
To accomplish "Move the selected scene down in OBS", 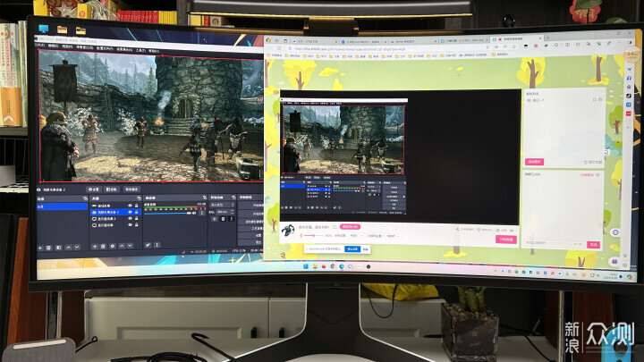I will coord(77,247).
